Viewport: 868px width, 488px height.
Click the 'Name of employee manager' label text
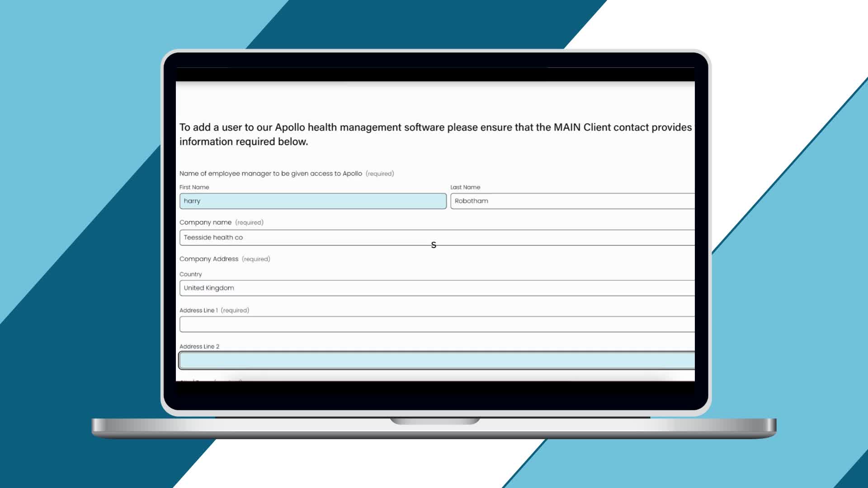point(271,174)
